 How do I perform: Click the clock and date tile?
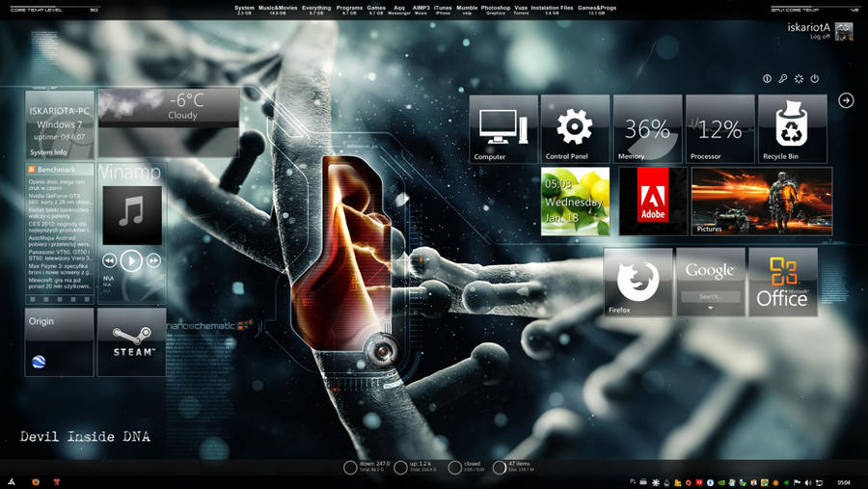[575, 202]
